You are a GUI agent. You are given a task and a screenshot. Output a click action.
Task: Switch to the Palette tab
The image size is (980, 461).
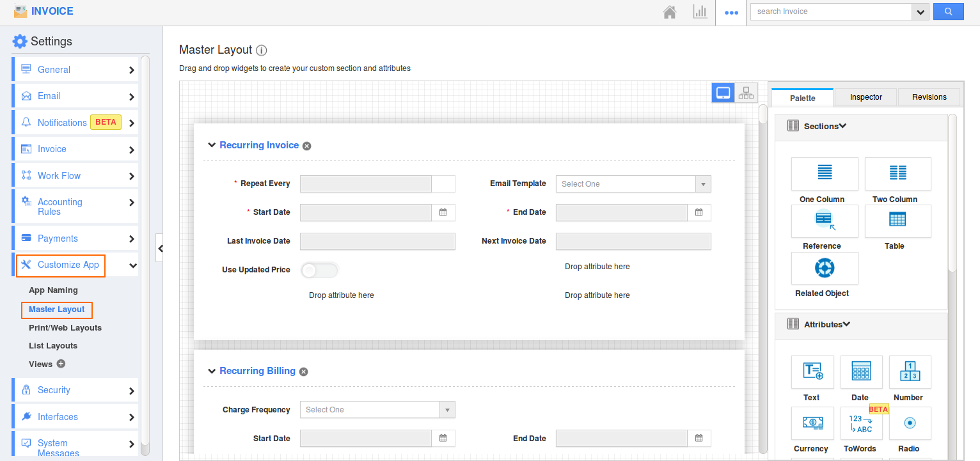tap(802, 98)
